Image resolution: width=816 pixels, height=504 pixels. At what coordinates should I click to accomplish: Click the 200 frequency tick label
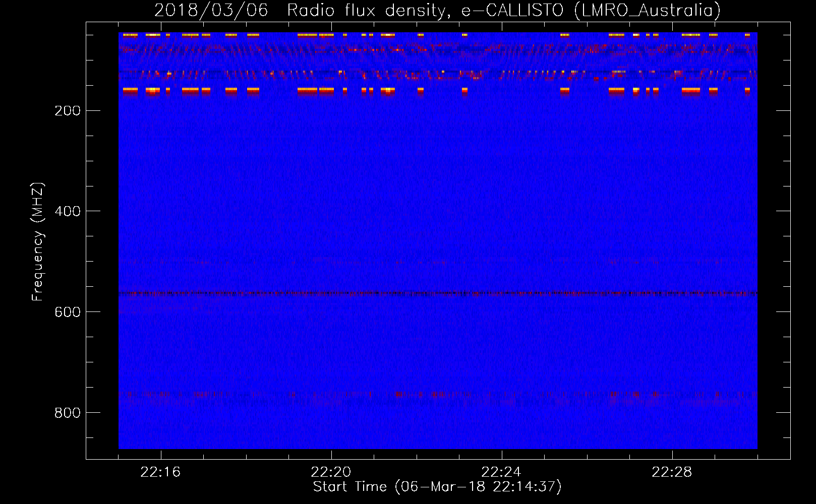pos(68,110)
